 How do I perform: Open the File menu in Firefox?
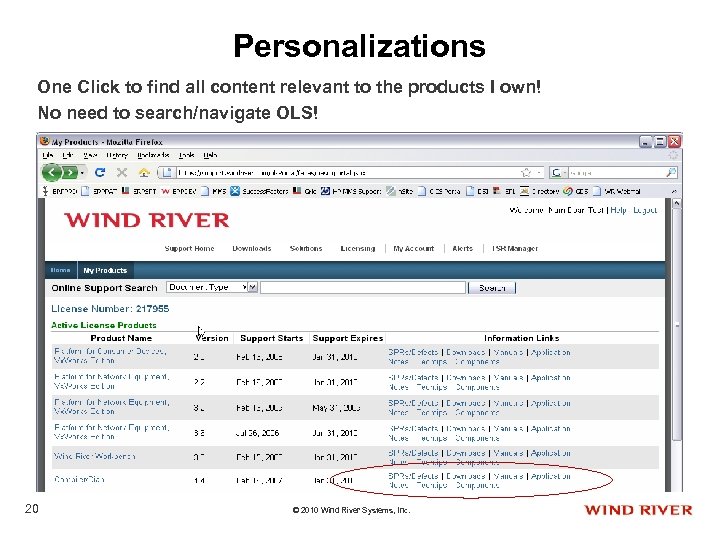pos(48,155)
